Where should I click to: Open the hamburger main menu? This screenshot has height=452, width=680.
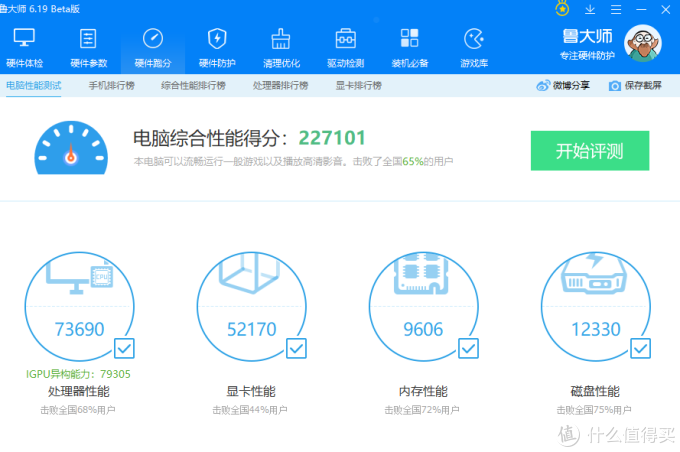click(616, 9)
